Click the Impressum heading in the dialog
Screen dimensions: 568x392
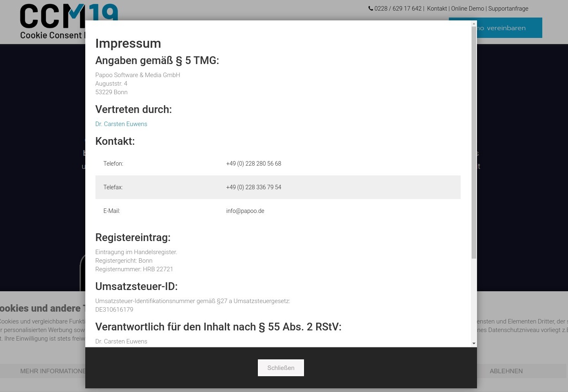pyautogui.click(x=128, y=43)
